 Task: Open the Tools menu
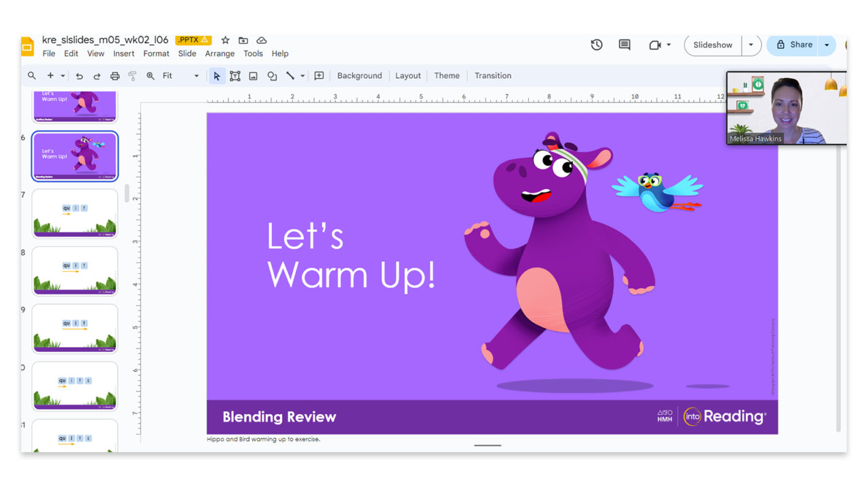tap(253, 54)
